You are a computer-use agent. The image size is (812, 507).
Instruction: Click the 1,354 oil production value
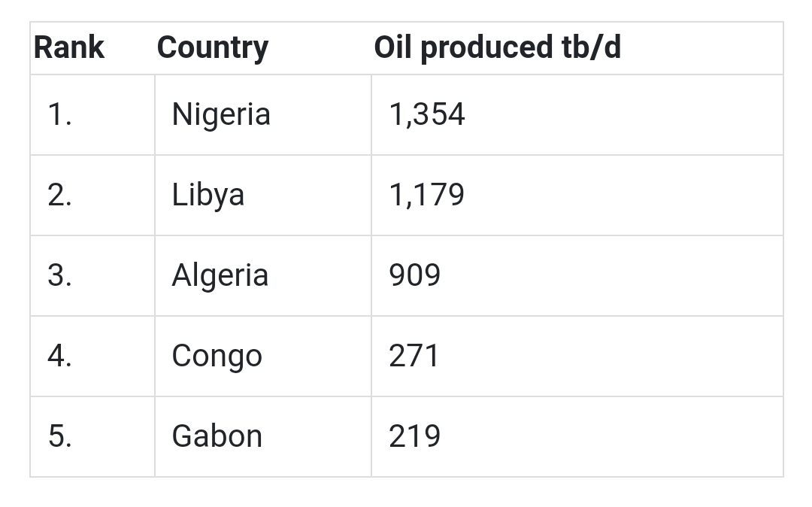pos(426,114)
